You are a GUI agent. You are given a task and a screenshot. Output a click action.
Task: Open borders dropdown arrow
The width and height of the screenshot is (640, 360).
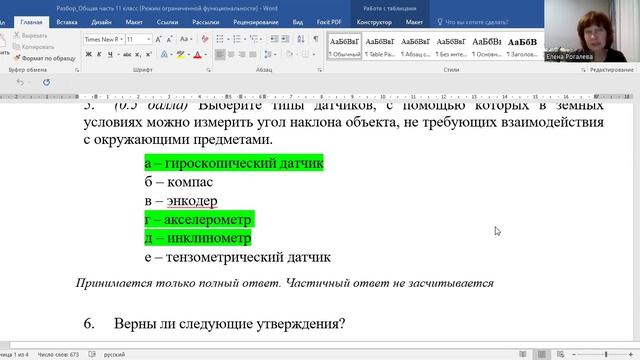pos(313,54)
